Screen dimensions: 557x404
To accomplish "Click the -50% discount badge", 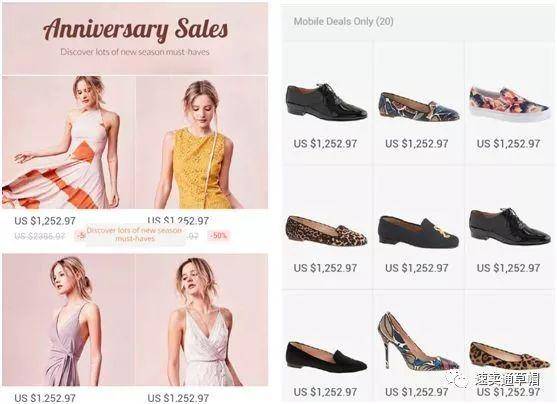I will click(219, 235).
